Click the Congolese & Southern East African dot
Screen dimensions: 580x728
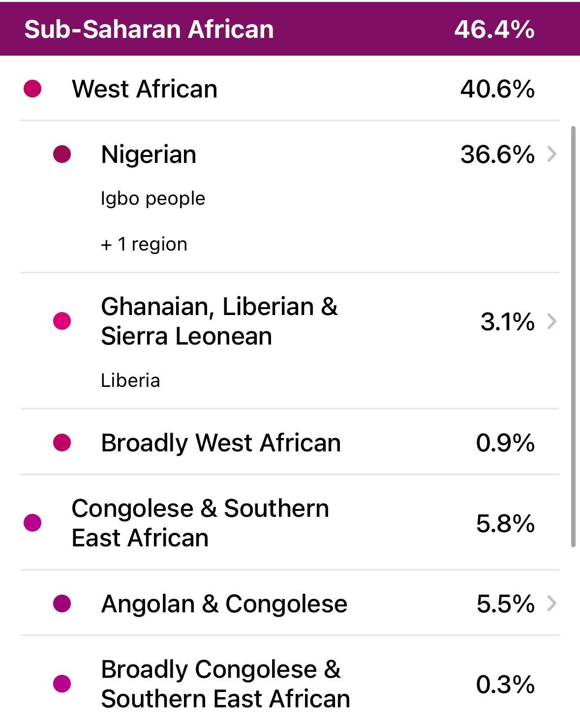(x=32, y=523)
